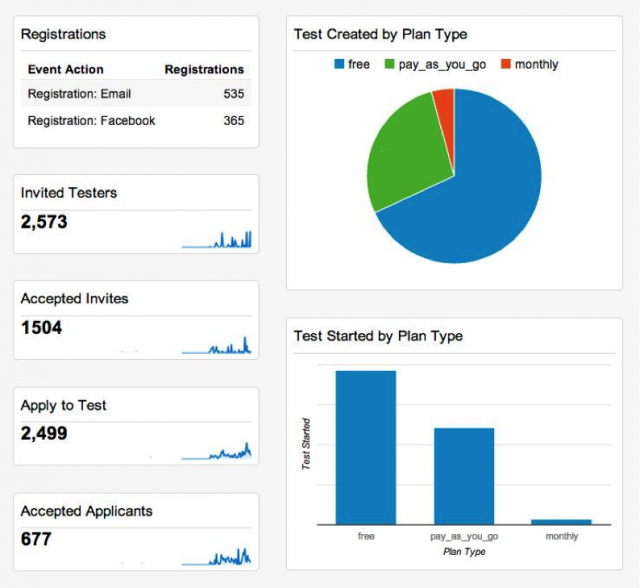Select the pay_as_you_go bar in bar chart
The width and height of the screenshot is (640, 588).
click(x=464, y=476)
